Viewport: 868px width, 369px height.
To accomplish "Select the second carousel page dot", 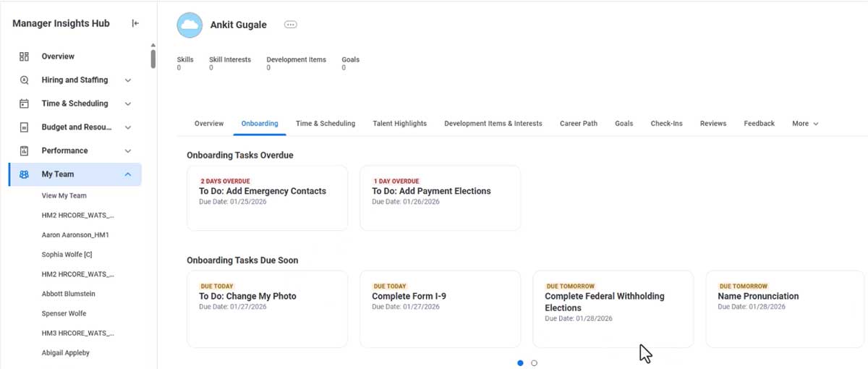I will point(534,363).
